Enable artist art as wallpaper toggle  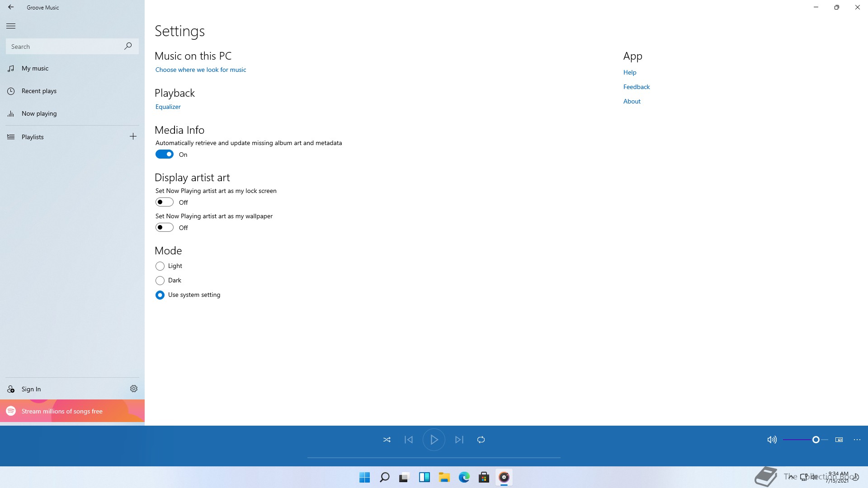point(165,228)
